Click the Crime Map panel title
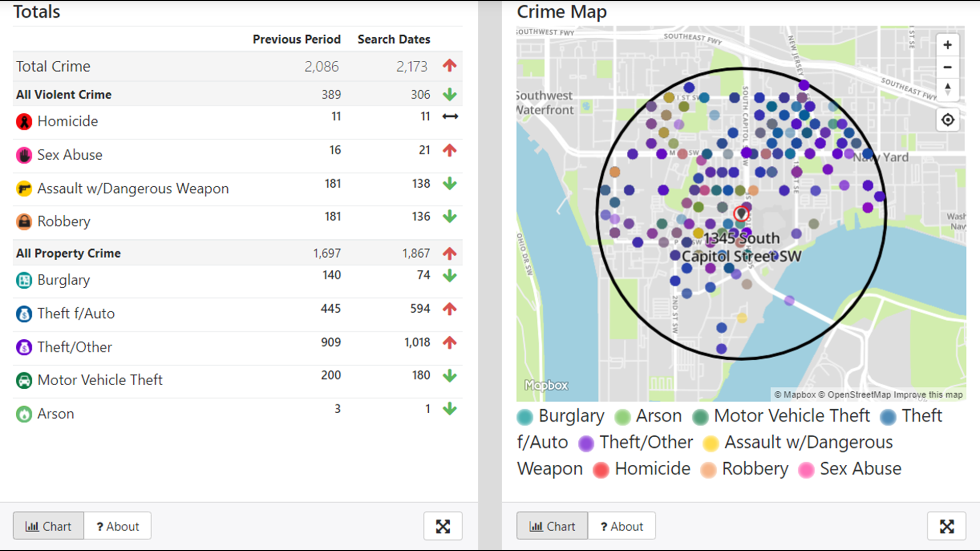This screenshot has width=980, height=551. (561, 12)
